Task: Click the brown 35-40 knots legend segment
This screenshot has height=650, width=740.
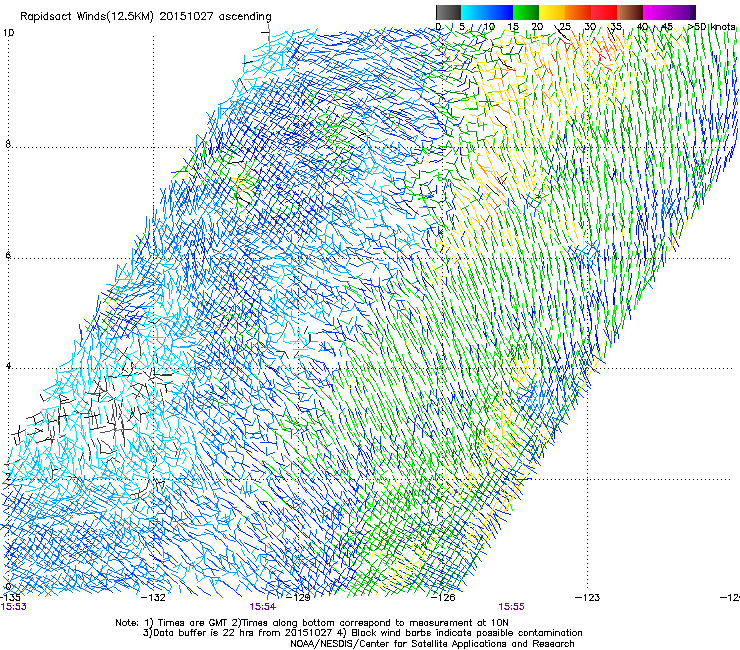Action: [630, 12]
